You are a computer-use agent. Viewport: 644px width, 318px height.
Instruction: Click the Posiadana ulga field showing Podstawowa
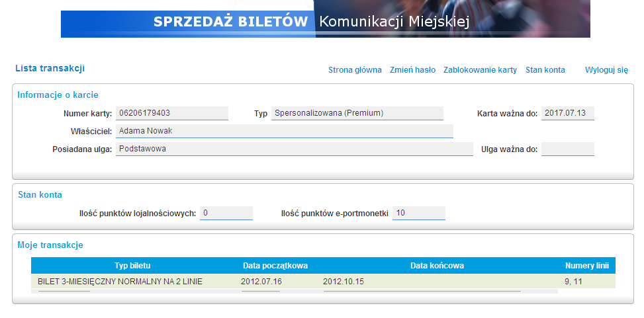click(294, 149)
